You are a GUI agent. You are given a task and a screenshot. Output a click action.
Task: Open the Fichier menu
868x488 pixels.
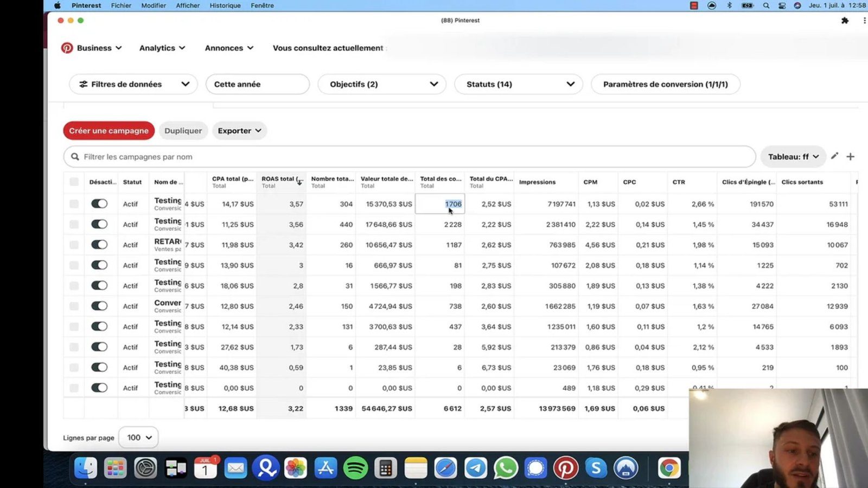(121, 5)
